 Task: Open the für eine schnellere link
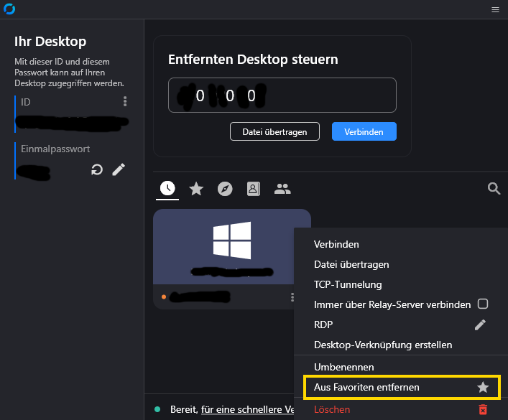click(x=247, y=410)
